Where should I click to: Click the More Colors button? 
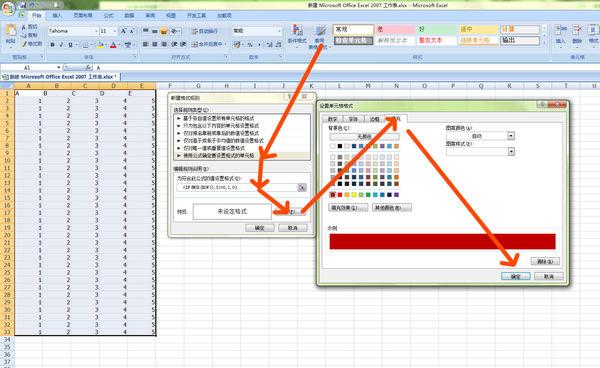coord(392,208)
